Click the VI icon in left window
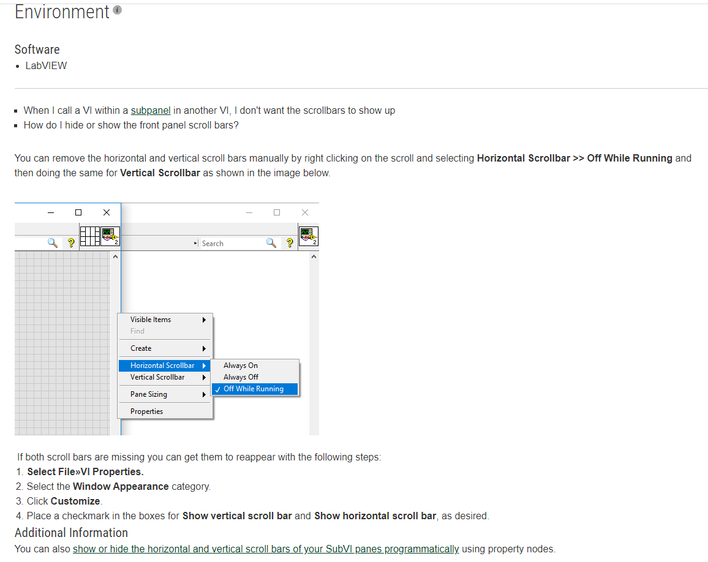This screenshot has width=708, height=562. [x=110, y=236]
